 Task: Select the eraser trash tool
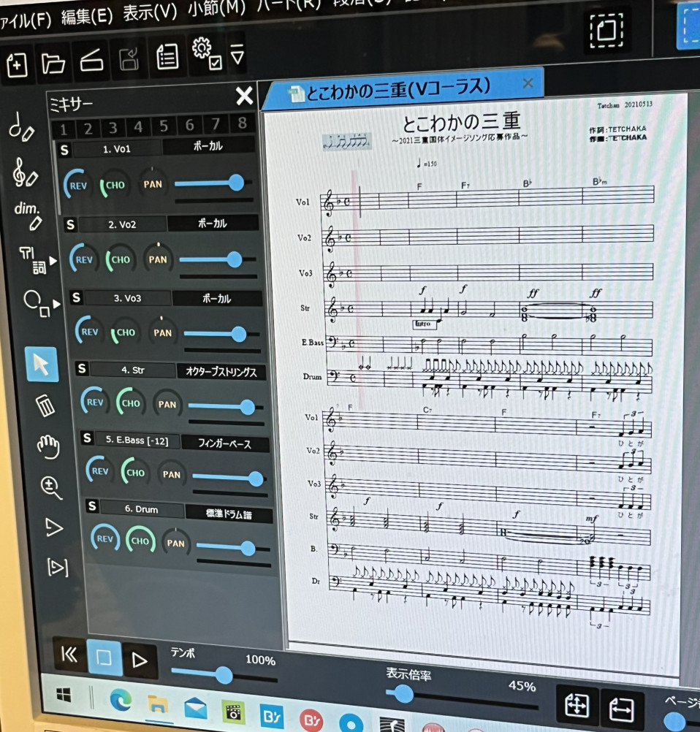[x=45, y=405]
